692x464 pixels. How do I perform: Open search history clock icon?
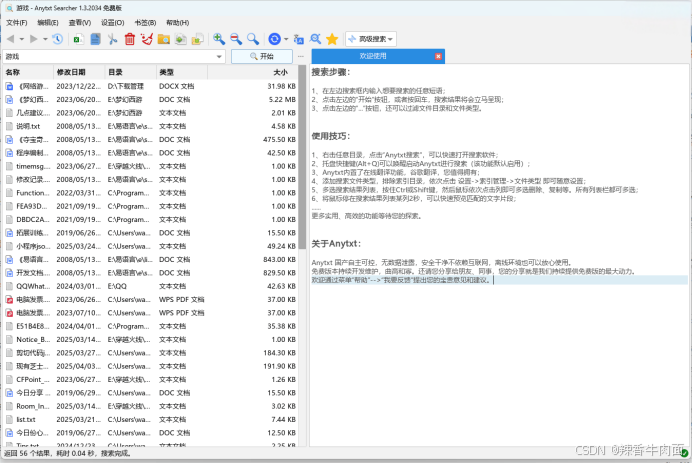57,39
